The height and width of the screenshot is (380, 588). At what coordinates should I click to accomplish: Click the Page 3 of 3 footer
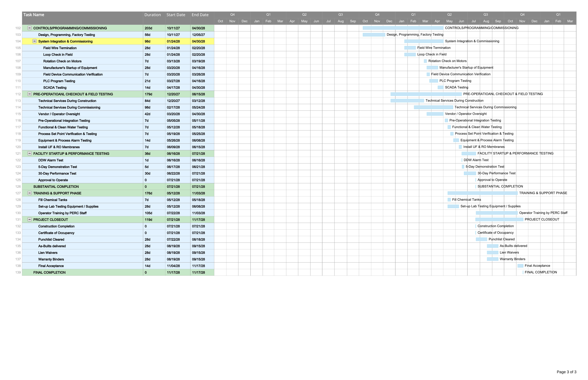click(566, 372)
